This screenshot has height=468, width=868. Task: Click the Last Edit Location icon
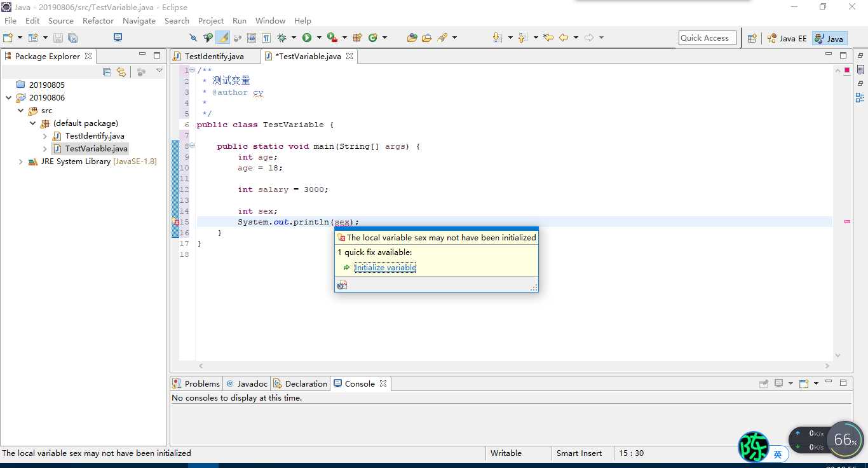coord(548,38)
